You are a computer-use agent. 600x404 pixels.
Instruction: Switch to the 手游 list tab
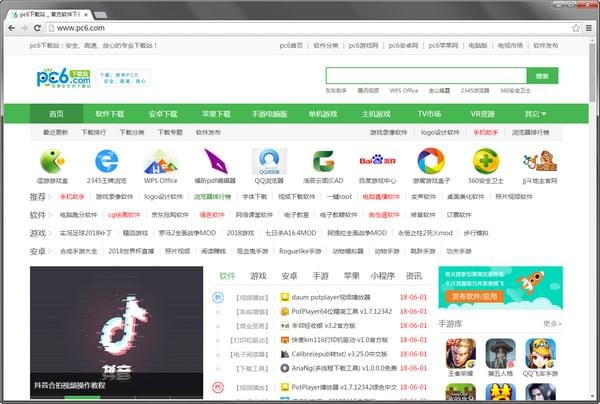(320, 276)
